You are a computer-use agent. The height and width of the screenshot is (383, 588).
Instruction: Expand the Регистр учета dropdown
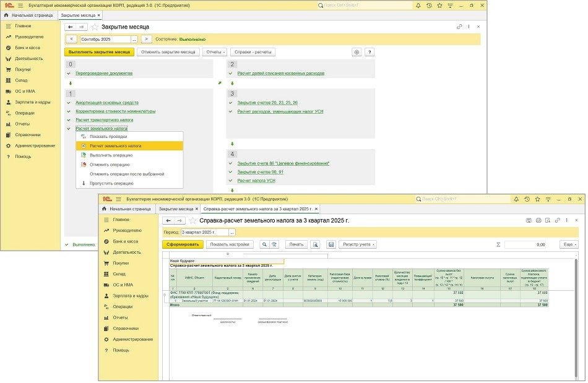pos(359,244)
